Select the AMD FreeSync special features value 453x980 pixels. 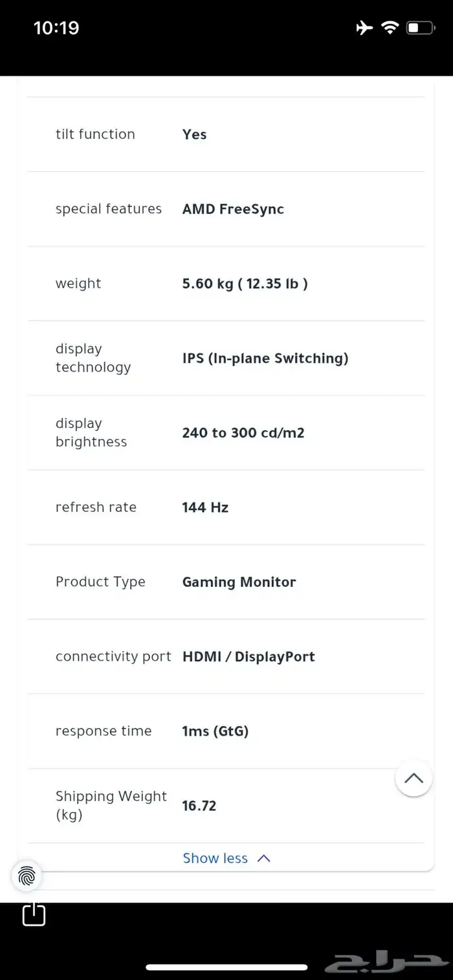pyautogui.click(x=233, y=209)
